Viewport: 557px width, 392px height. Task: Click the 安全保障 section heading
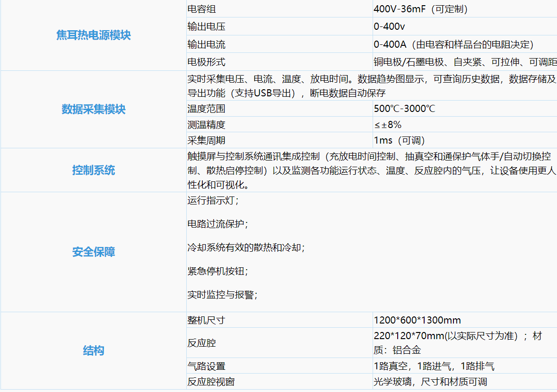coord(93,252)
